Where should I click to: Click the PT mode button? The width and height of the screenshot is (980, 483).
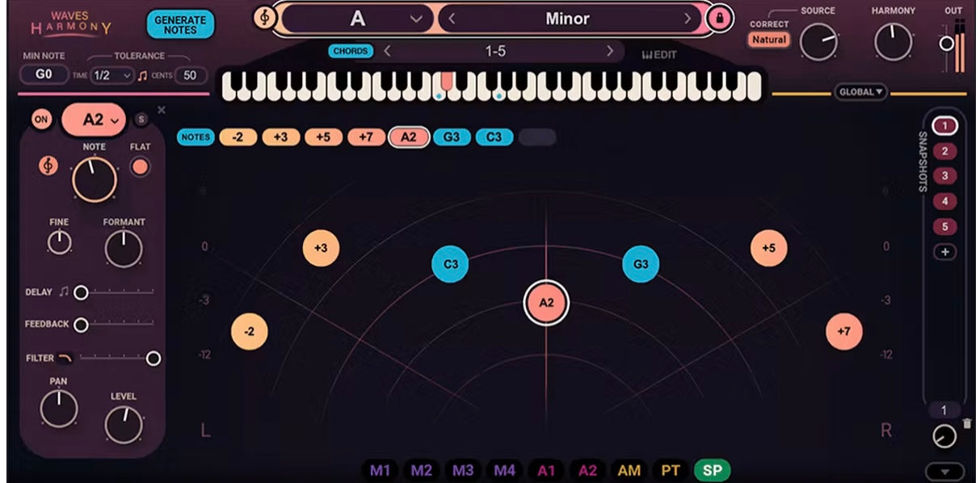(671, 469)
